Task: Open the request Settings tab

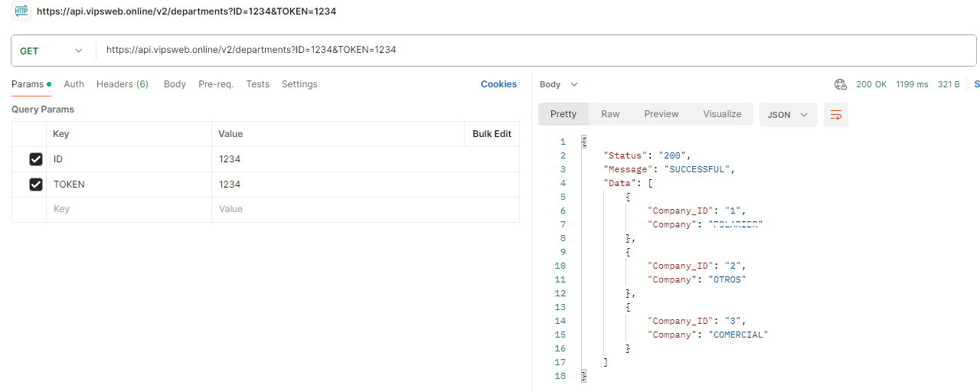Action: [299, 84]
